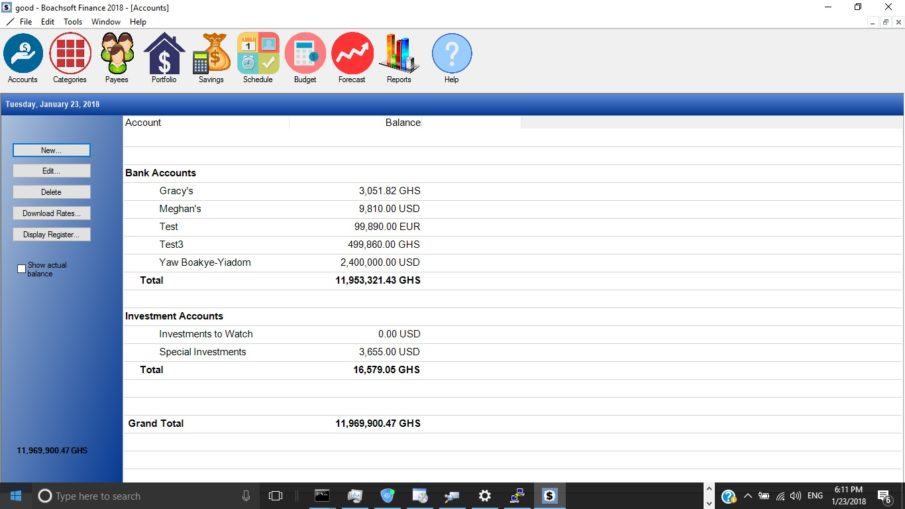
Task: Click the microphone icon in search box
Action: (x=246, y=496)
